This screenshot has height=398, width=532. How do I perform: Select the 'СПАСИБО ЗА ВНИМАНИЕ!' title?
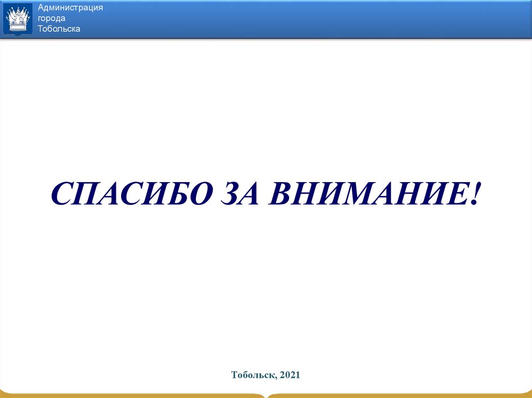tap(266, 194)
